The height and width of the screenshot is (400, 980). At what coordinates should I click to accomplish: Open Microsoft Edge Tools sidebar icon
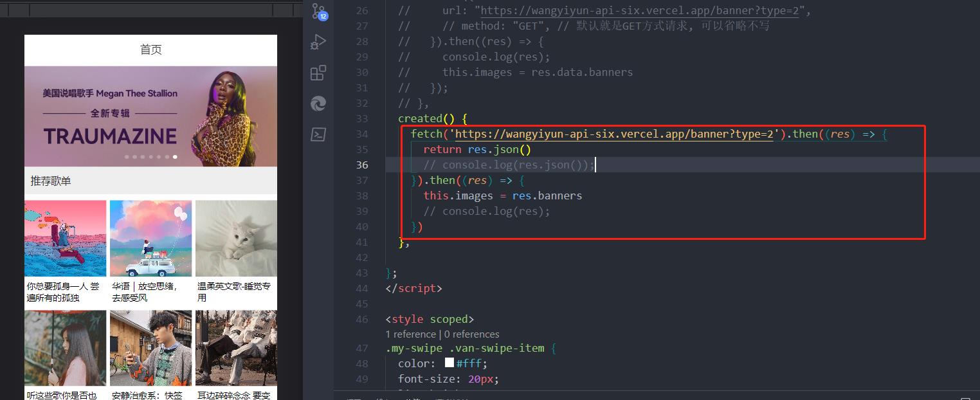point(318,104)
